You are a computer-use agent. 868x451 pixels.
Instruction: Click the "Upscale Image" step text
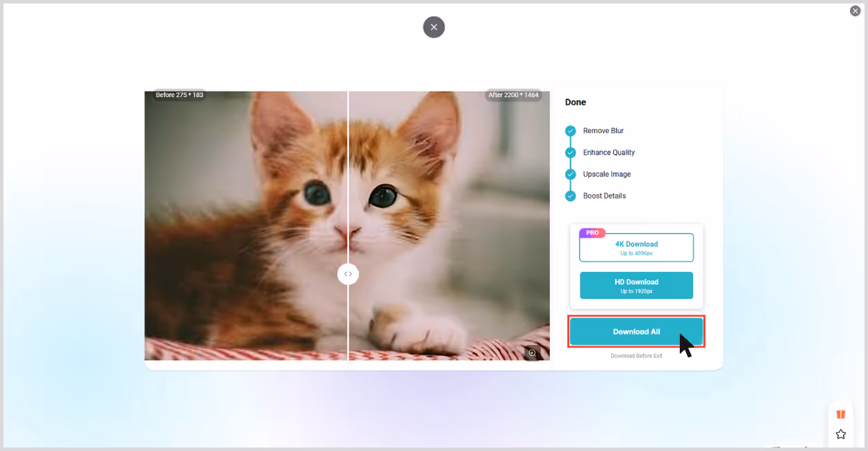(607, 174)
